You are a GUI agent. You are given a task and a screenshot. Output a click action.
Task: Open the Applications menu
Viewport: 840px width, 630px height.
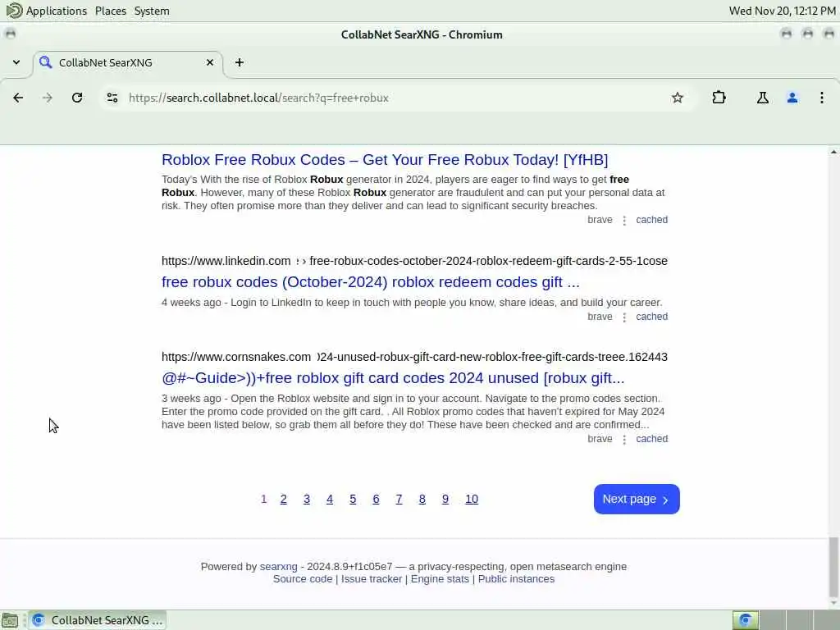56,11
